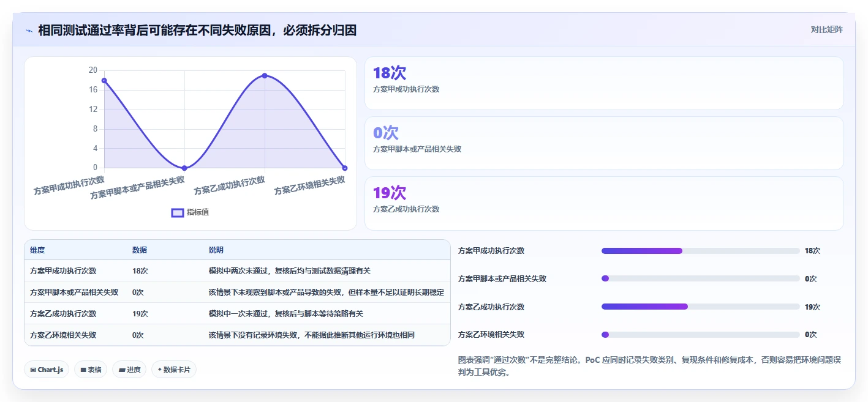Image resolution: width=868 pixels, height=402 pixels.
Task: Click table cell 方案乙成功执行次数
Action: point(63,313)
